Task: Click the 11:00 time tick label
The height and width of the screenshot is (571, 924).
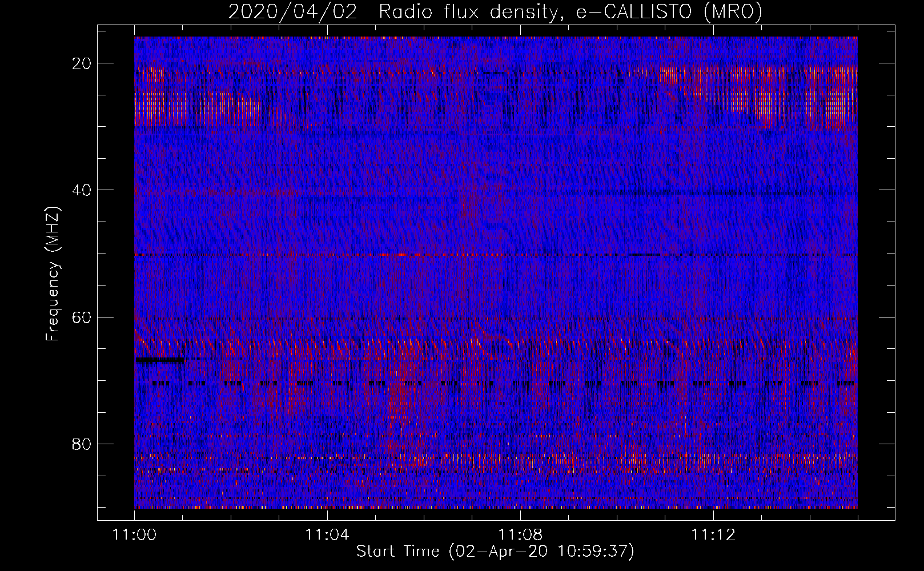Action: [x=135, y=535]
